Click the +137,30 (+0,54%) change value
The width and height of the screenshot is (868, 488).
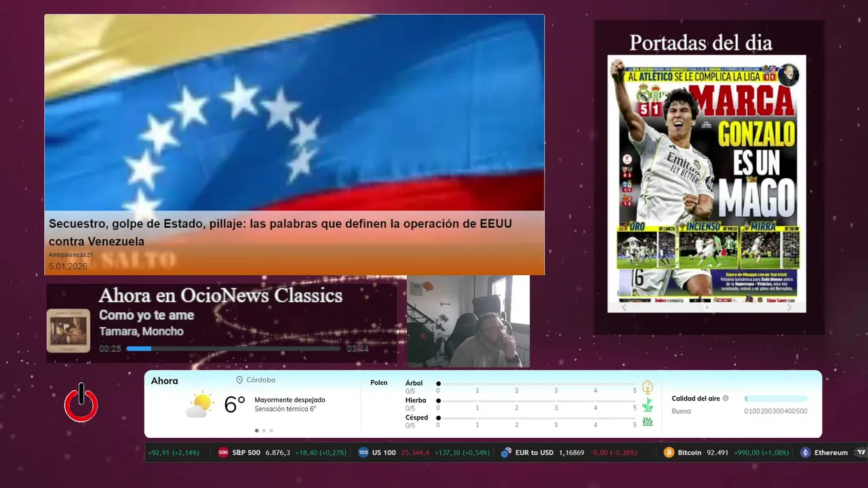click(462, 452)
